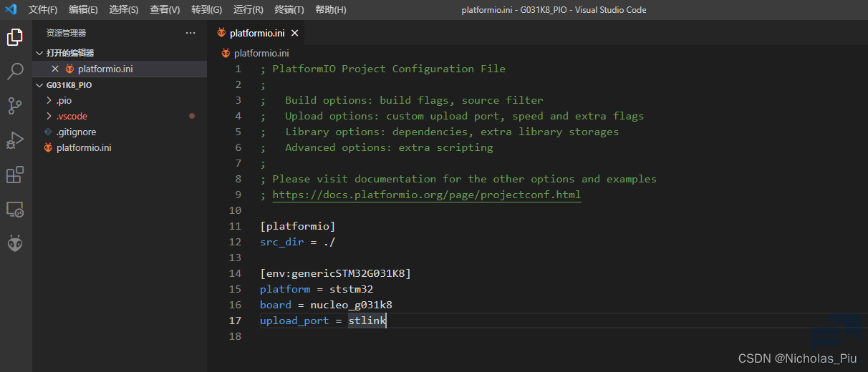Open the 查看(V) menu
Screen dimensions: 868x372
pyautogui.click(x=165, y=10)
